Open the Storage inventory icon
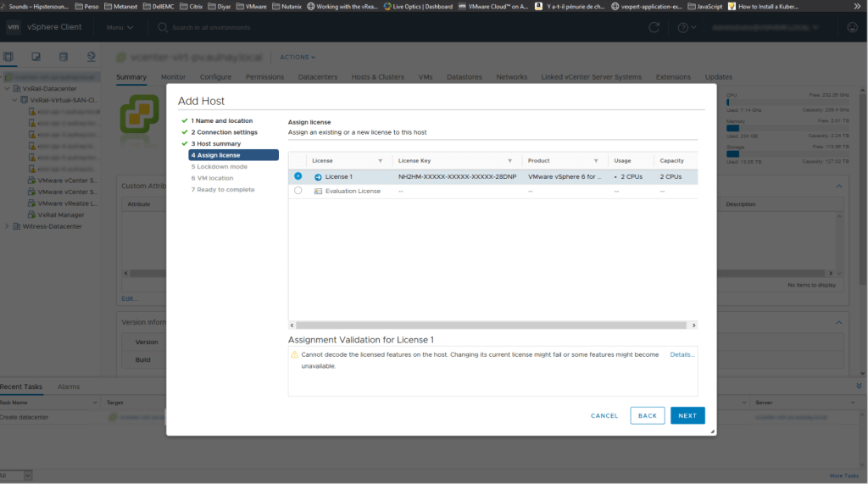Viewport: 868px width, 484px height. point(64,57)
